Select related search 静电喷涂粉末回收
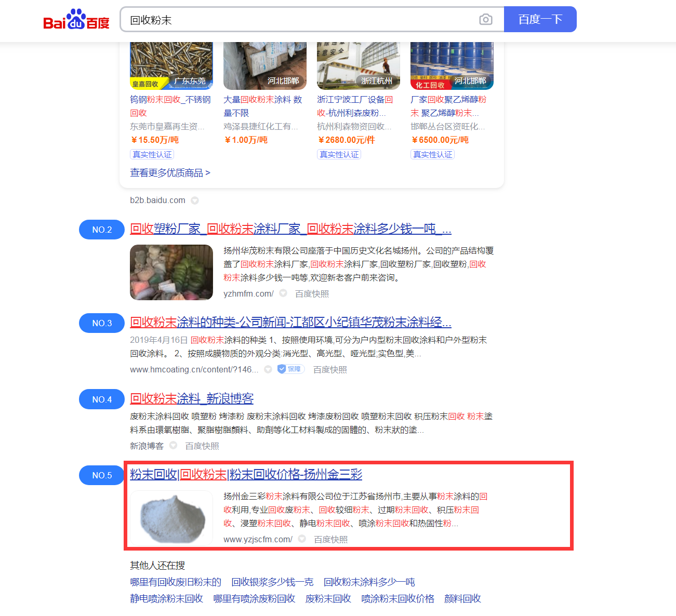The height and width of the screenshot is (616, 676). pyautogui.click(x=166, y=598)
